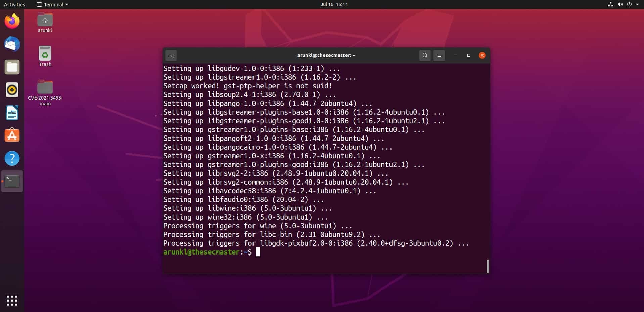Screen dimensions: 644x312
Task: Select the Trash desktop icon
Action: (x=45, y=56)
